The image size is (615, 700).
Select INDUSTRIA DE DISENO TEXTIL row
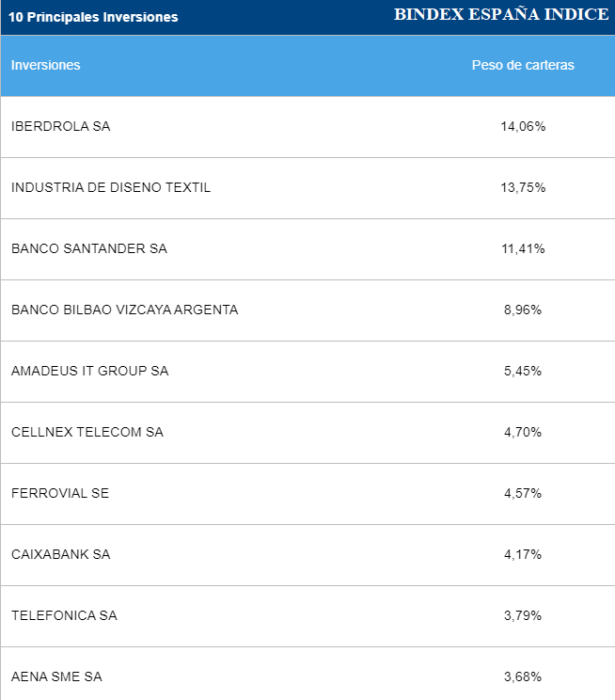pos(111,187)
